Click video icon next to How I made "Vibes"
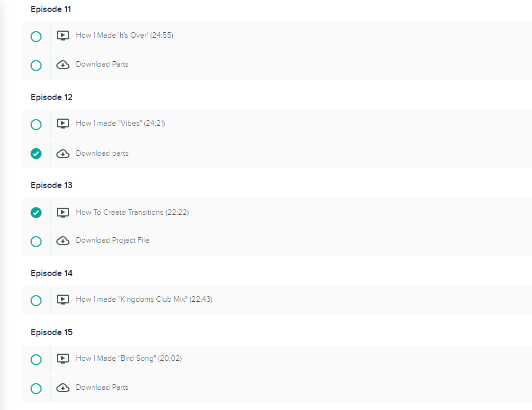The height and width of the screenshot is (410, 532). coord(63,124)
